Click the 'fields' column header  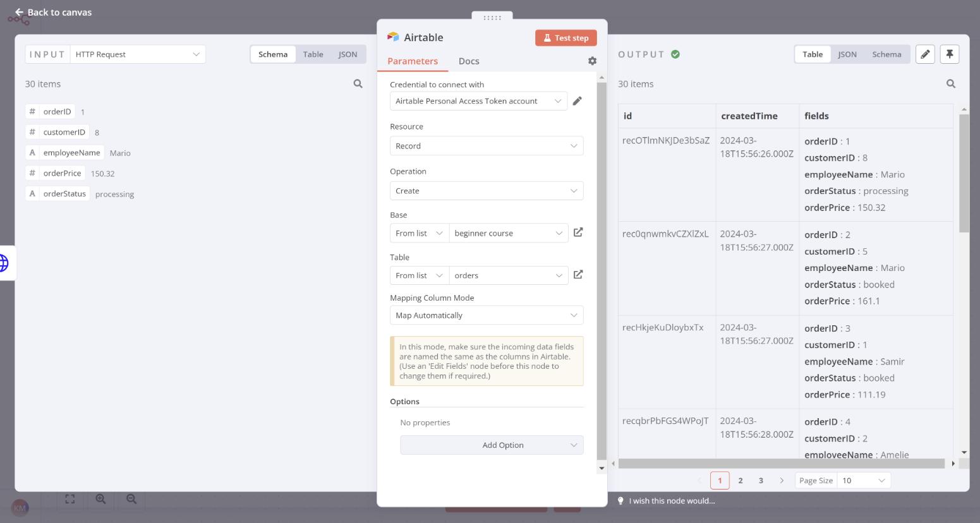tap(876, 116)
